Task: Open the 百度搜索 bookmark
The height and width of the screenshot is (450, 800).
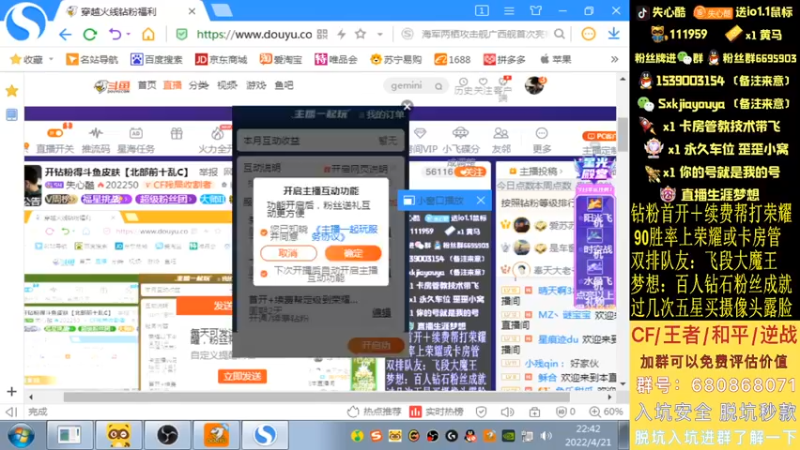Action: pos(157,60)
